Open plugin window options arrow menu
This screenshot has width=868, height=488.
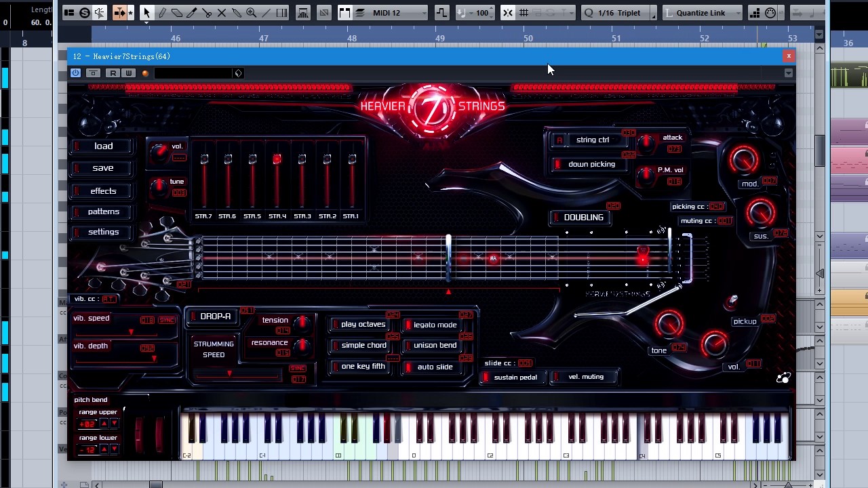click(x=788, y=73)
